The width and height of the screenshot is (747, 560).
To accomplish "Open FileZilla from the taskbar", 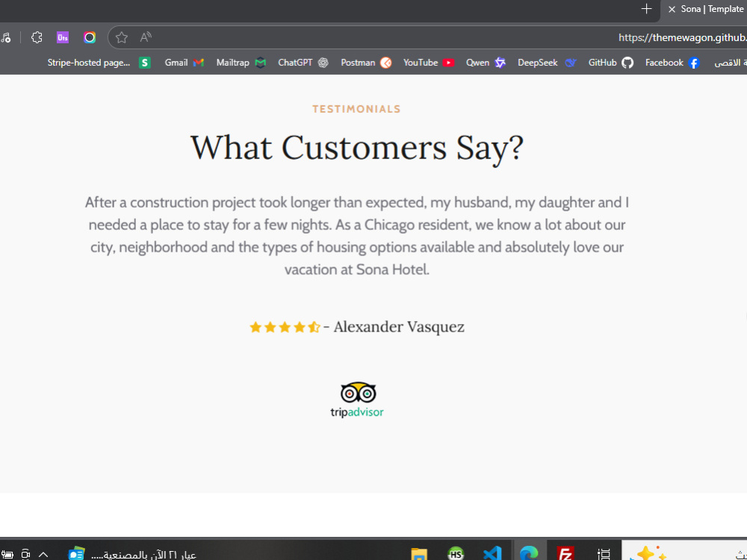I will [x=565, y=553].
